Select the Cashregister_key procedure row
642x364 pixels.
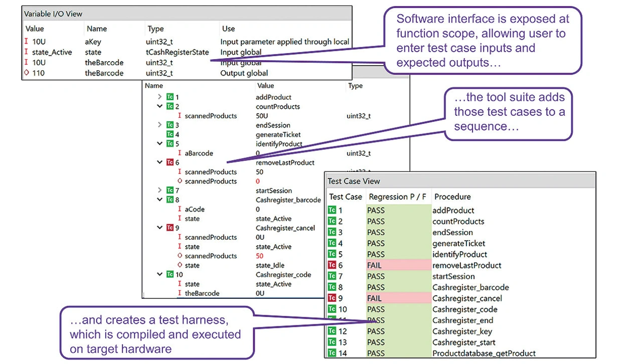point(462,331)
